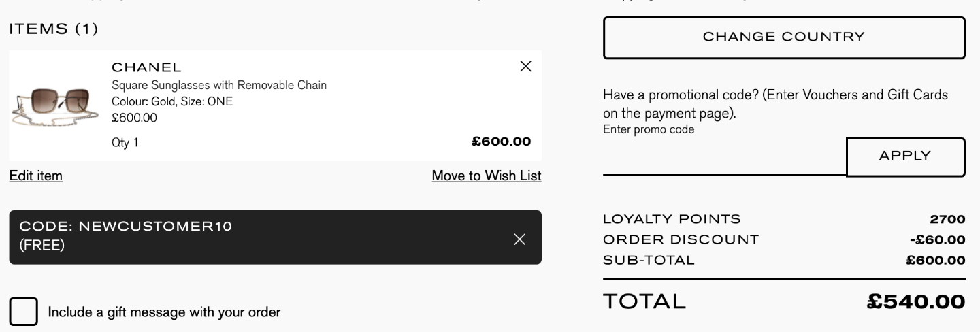Screen dimensions: 980x332
Task: Remove the Chanel sunglasses from the bag
Action: tap(525, 66)
